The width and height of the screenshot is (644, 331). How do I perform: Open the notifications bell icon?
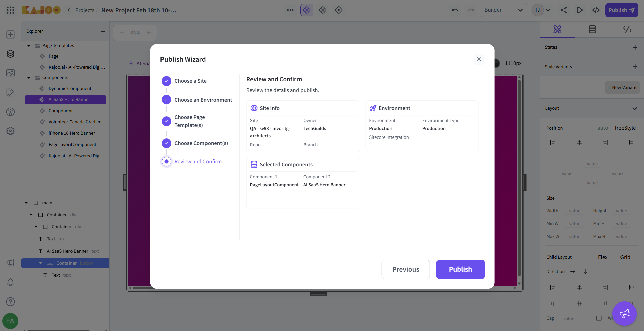tap(10, 282)
